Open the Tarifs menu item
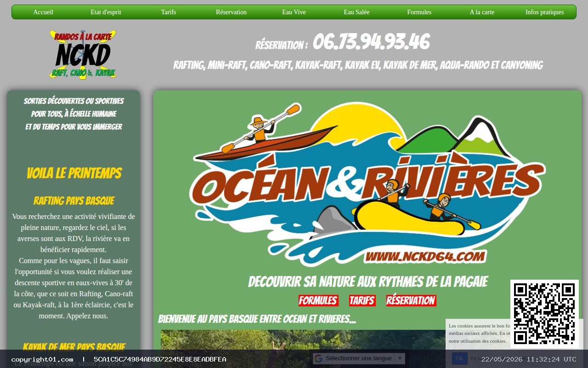The image size is (588, 368). click(x=169, y=12)
